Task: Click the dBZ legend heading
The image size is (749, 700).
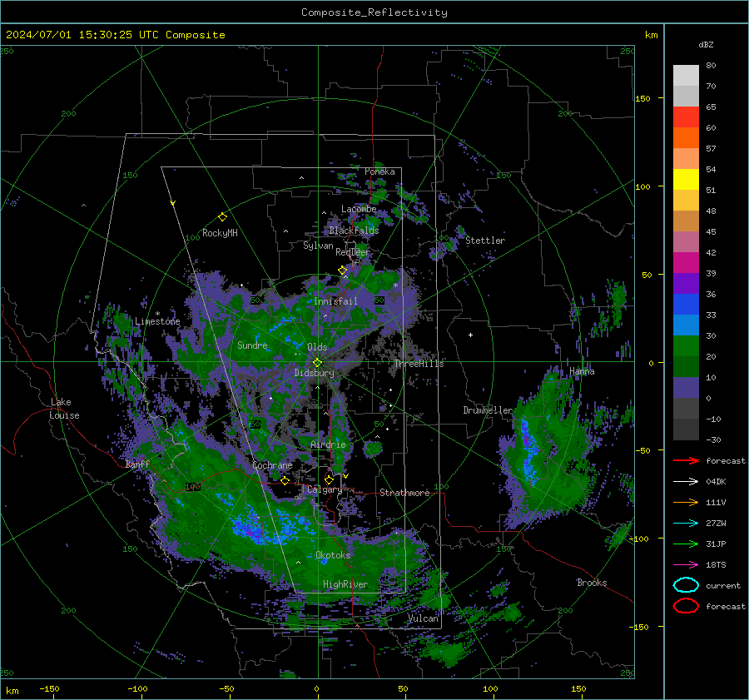Action: tap(706, 44)
